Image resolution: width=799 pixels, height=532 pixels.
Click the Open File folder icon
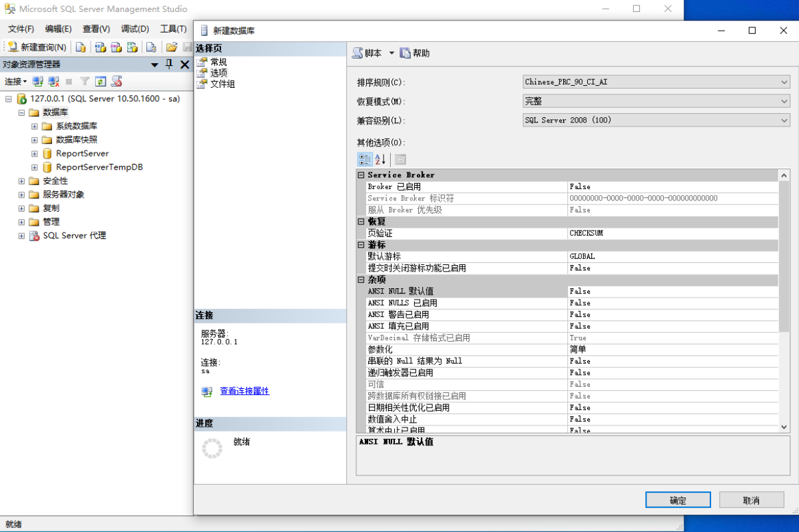(x=172, y=47)
